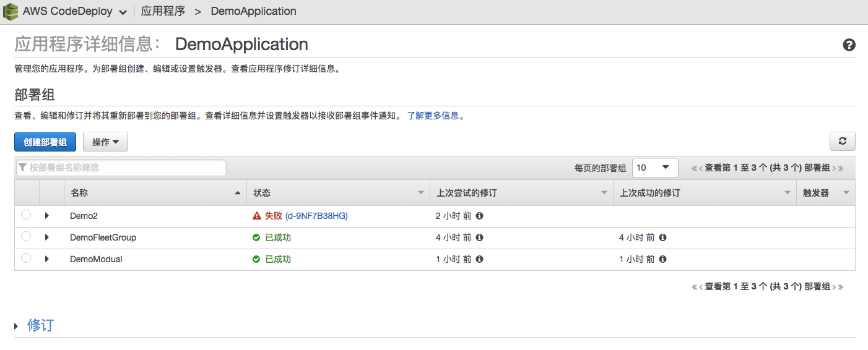Show info for DemoFleetGroup last successful revision
Image resolution: width=868 pixels, height=350 pixels.
(662, 237)
